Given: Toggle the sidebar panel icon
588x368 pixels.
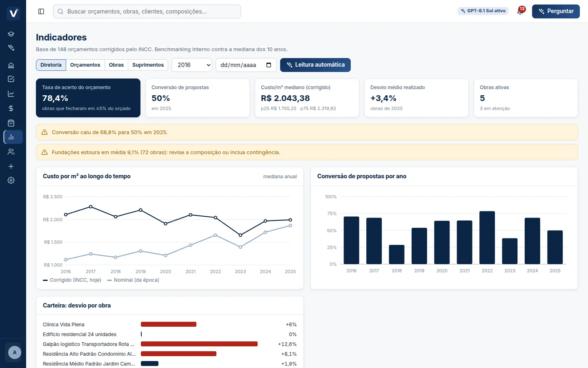Looking at the screenshot, I should coord(41,11).
